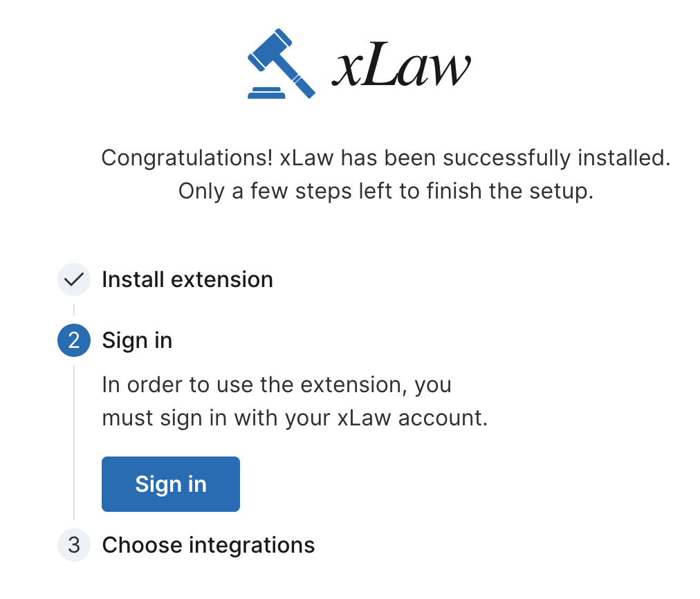Click the gavel logo icon
700x599 pixels.
click(279, 64)
